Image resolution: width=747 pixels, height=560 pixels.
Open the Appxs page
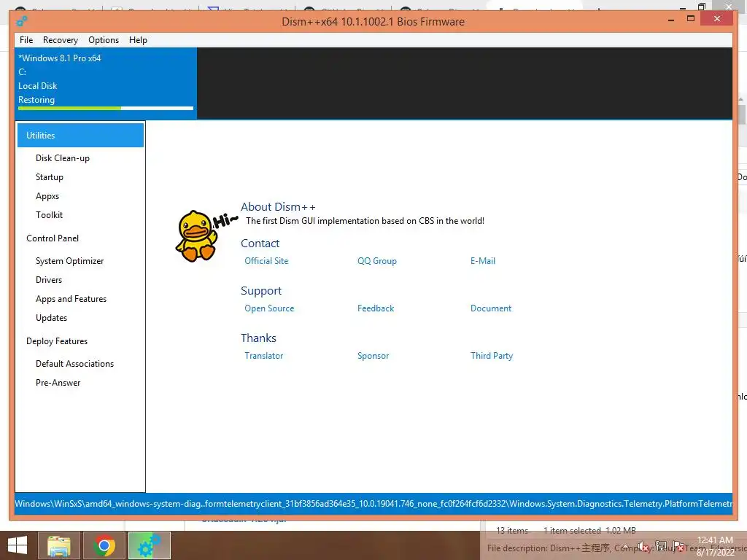click(47, 196)
